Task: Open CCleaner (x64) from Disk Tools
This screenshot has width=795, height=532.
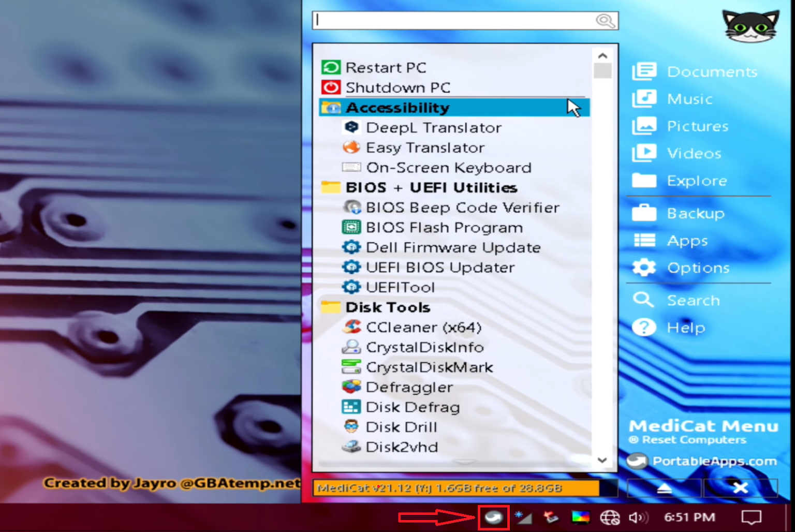Action: point(423,327)
